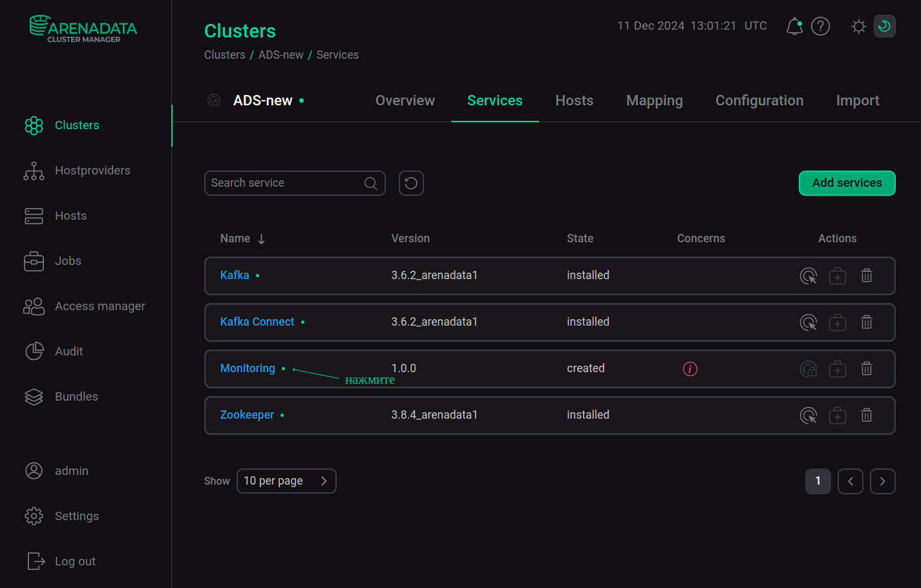921x588 pixels.
Task: Go to page 1
Action: [818, 481]
